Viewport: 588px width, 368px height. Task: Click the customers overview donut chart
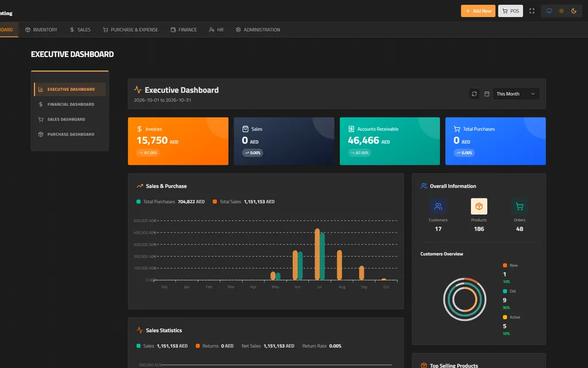(465, 299)
